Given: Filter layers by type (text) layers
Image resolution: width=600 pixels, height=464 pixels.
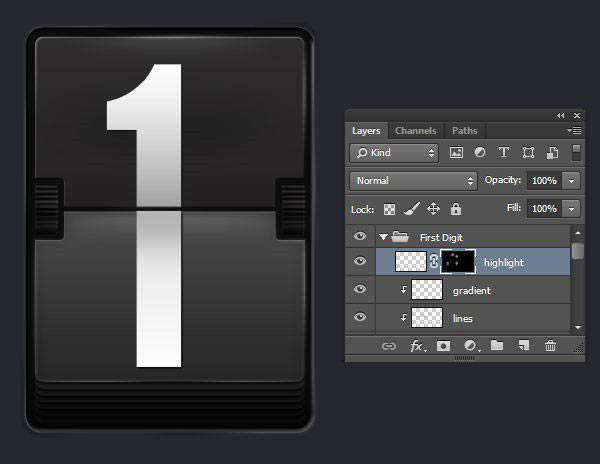Looking at the screenshot, I should pos(503,153).
